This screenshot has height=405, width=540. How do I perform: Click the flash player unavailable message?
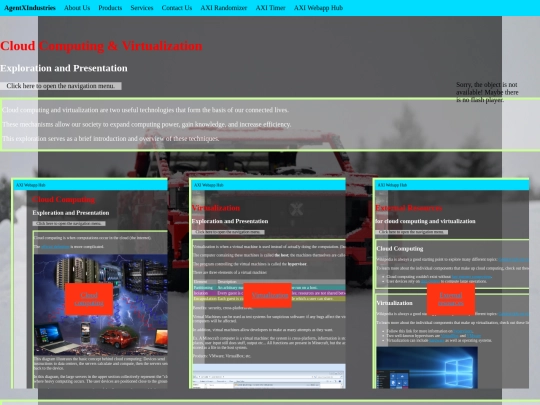487,92
